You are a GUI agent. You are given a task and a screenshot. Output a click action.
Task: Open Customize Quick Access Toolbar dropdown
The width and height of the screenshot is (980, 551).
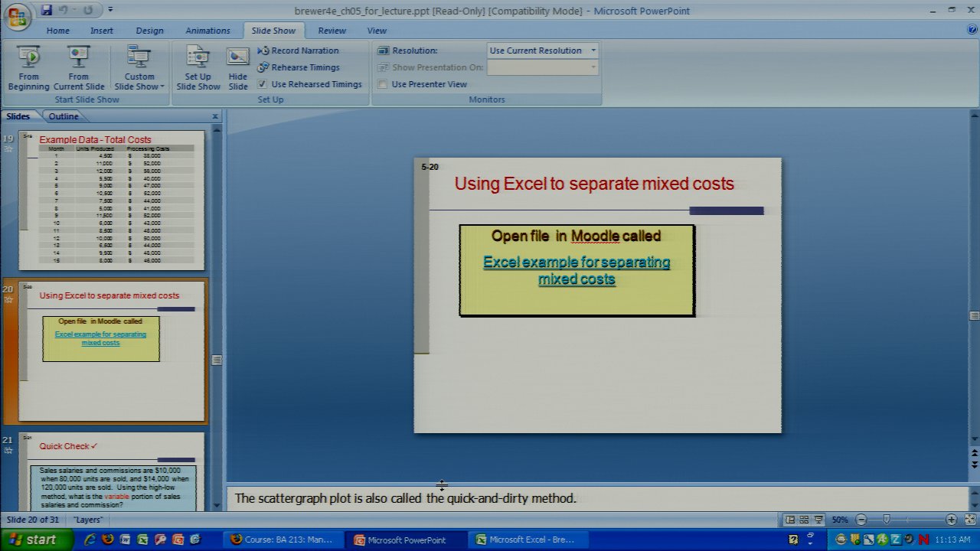click(x=110, y=10)
